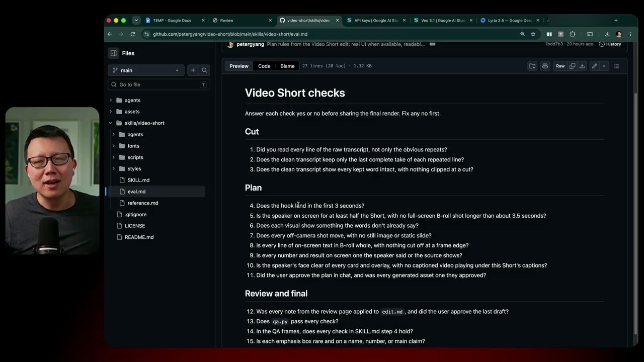Expand the scripts folder
This screenshot has width=644, height=362.
tap(114, 157)
